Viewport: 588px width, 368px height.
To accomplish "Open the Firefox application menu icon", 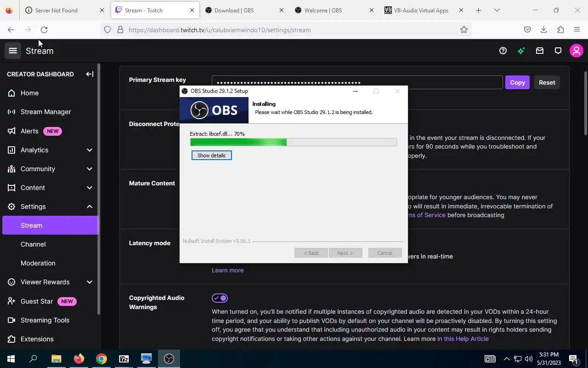I will click(577, 29).
